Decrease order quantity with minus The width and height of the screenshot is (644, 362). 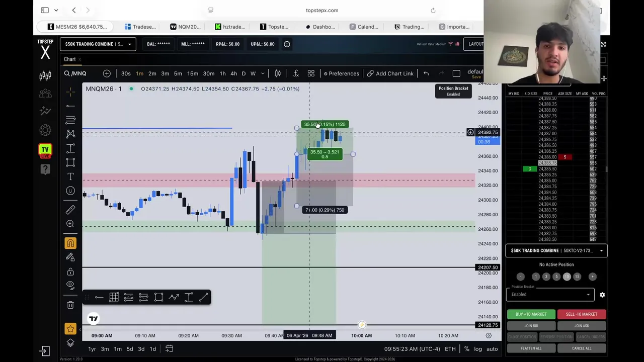(521, 277)
